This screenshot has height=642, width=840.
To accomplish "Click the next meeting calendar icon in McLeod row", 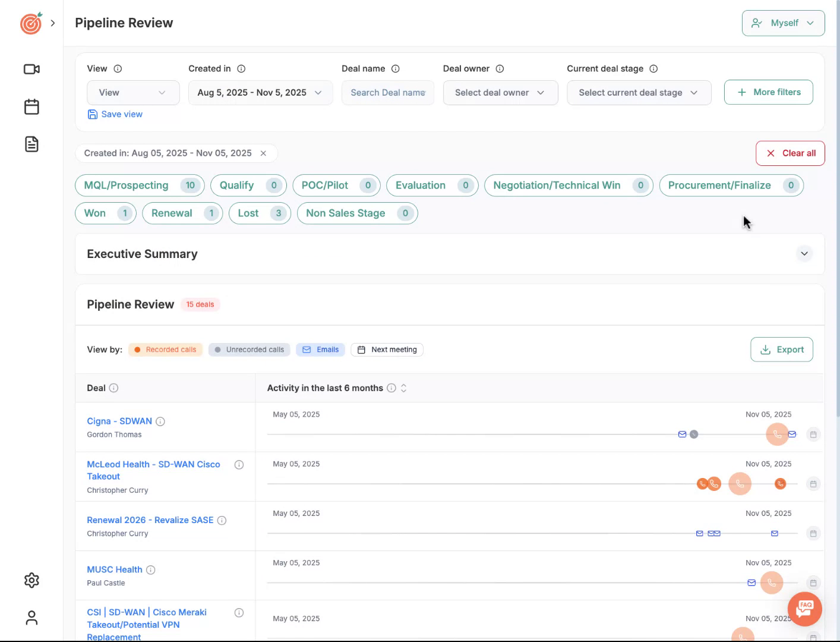I will 813,484.
